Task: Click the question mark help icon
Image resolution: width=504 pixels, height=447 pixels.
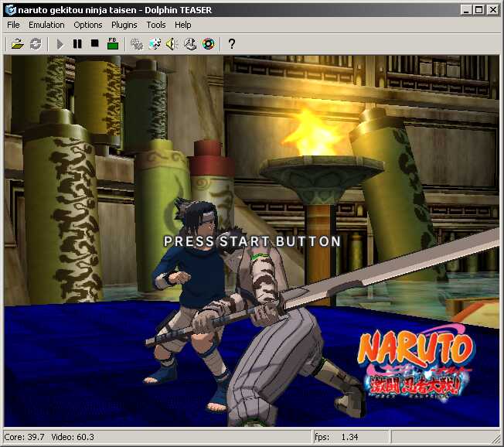Action: pos(231,43)
